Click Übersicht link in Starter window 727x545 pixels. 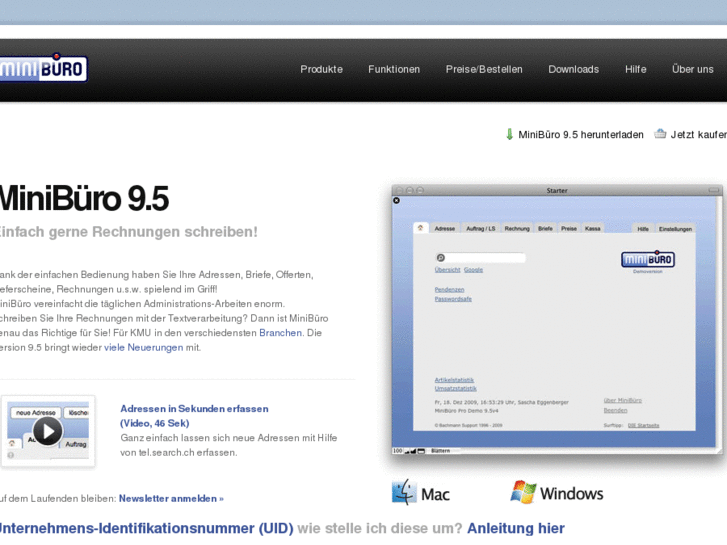pos(447,269)
